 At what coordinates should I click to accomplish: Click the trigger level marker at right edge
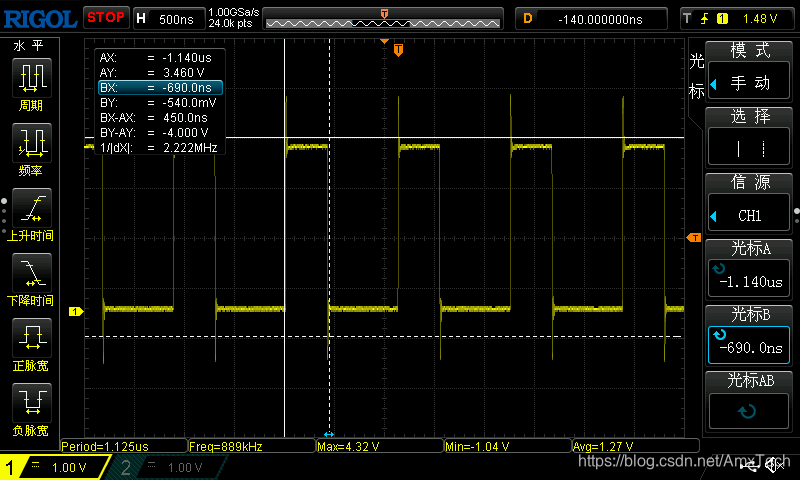tap(694, 238)
